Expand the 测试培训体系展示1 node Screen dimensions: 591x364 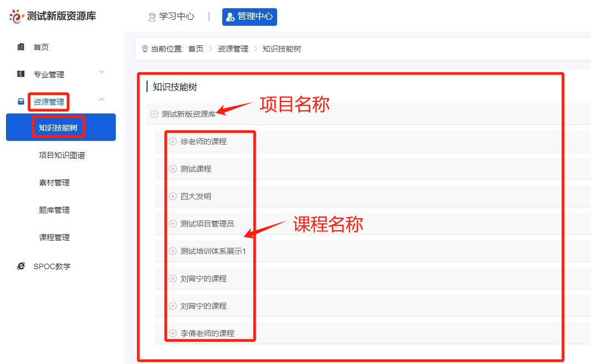point(173,251)
